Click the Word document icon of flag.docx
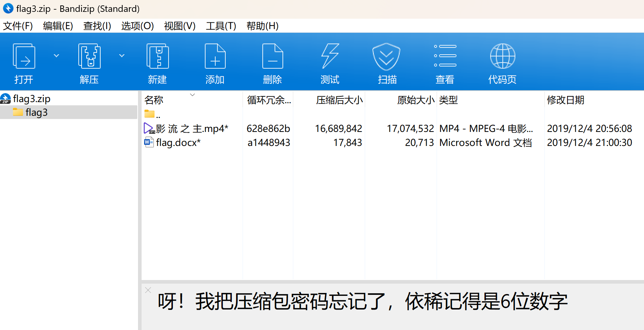This screenshot has height=330, width=644. click(149, 142)
